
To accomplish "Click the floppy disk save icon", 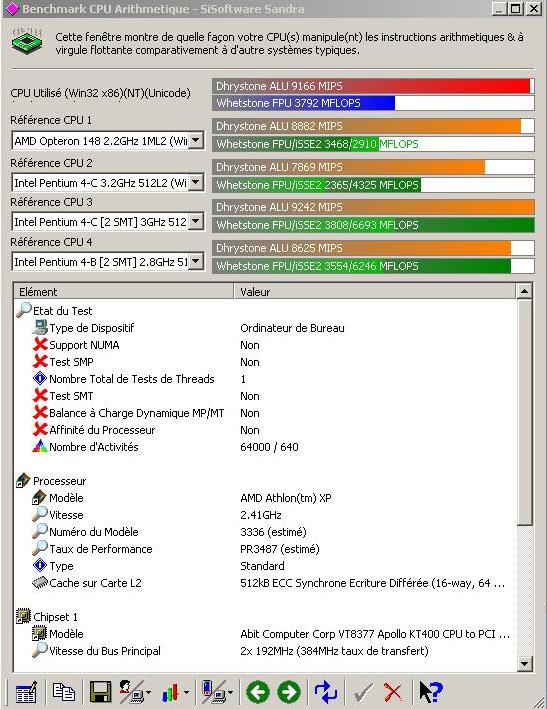I will click(100, 692).
